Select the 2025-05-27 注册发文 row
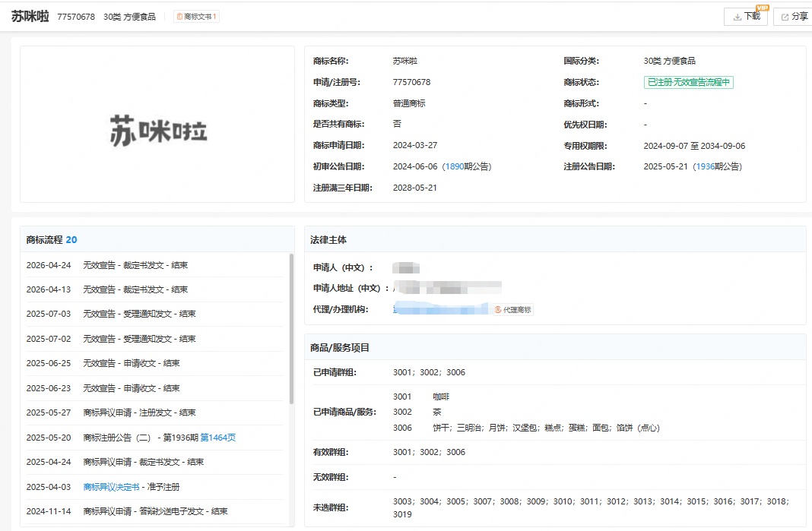 coord(154,412)
